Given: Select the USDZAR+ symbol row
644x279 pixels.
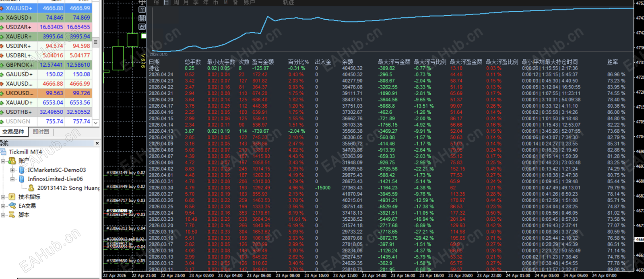Looking at the screenshot, I should point(46,27).
